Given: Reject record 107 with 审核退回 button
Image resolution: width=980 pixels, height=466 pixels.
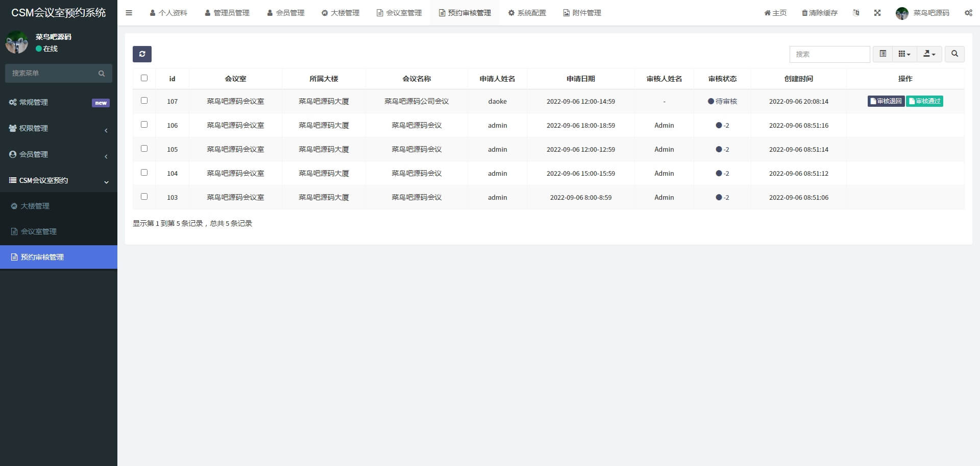Looking at the screenshot, I should 886,101.
